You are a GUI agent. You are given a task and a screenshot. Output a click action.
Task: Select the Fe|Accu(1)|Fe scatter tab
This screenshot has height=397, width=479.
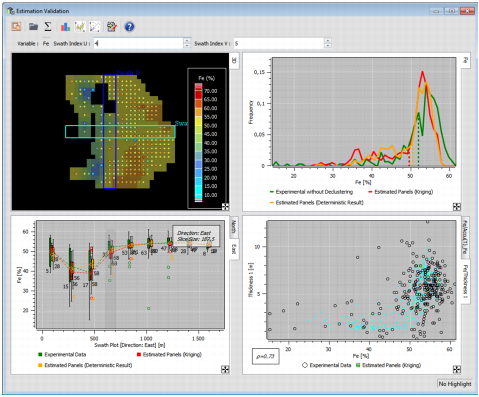pos(465,238)
